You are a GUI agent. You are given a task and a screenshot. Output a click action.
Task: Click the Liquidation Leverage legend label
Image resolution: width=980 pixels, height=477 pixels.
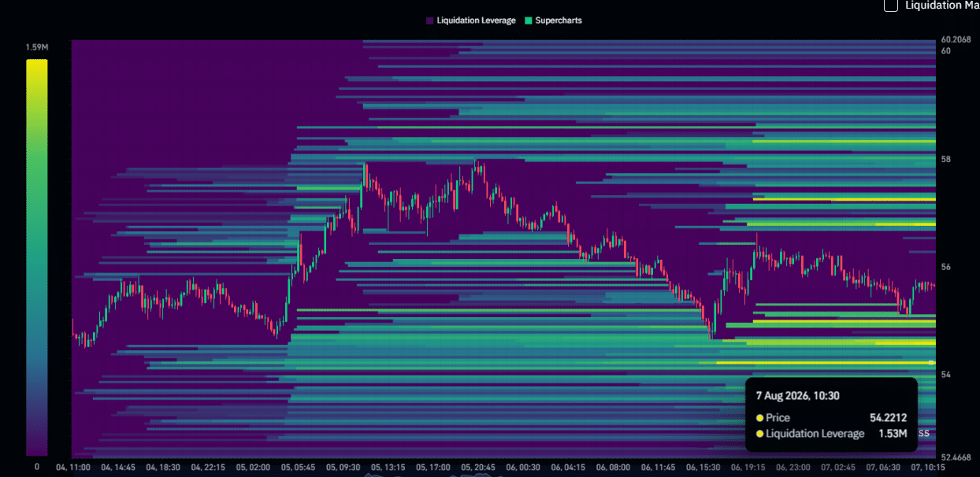pos(476,20)
